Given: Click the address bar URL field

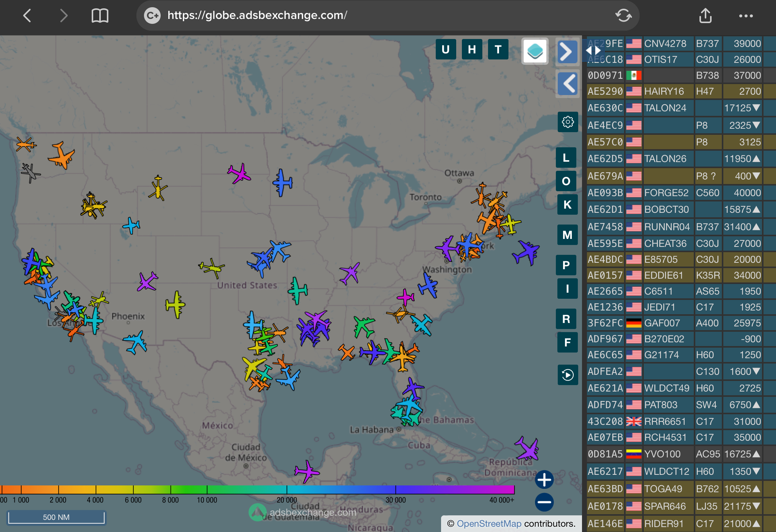Looking at the screenshot, I should 388,16.
